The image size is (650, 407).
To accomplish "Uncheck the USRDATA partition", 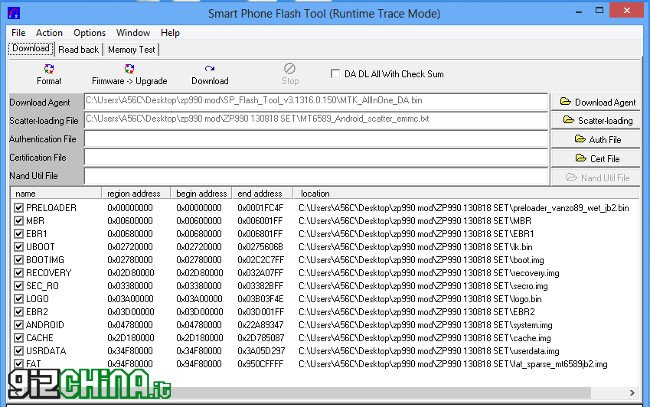I will 19,351.
